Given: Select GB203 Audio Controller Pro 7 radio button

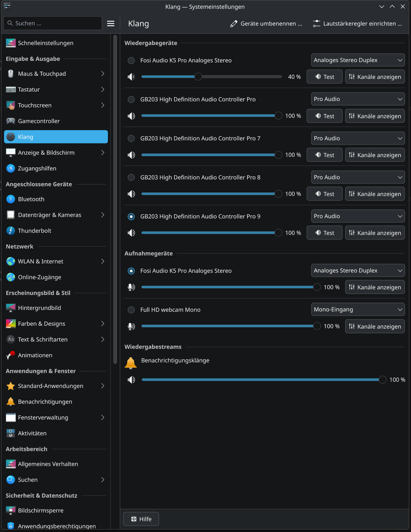Looking at the screenshot, I should (131, 139).
